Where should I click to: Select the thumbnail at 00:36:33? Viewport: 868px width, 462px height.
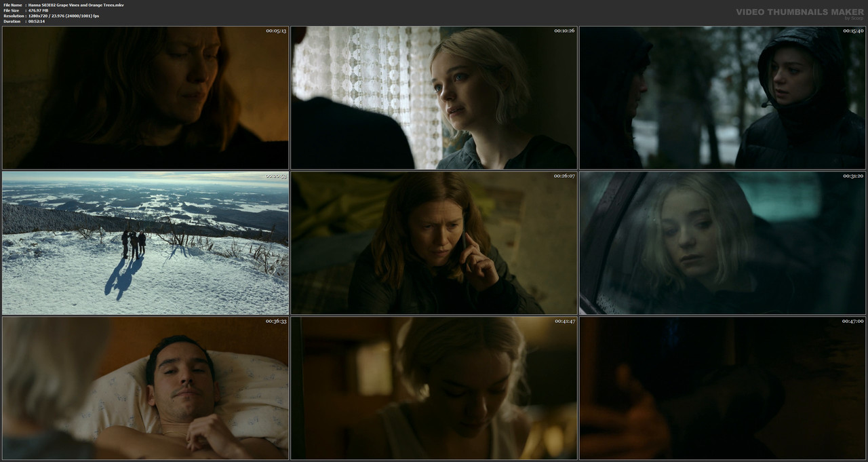pos(145,388)
